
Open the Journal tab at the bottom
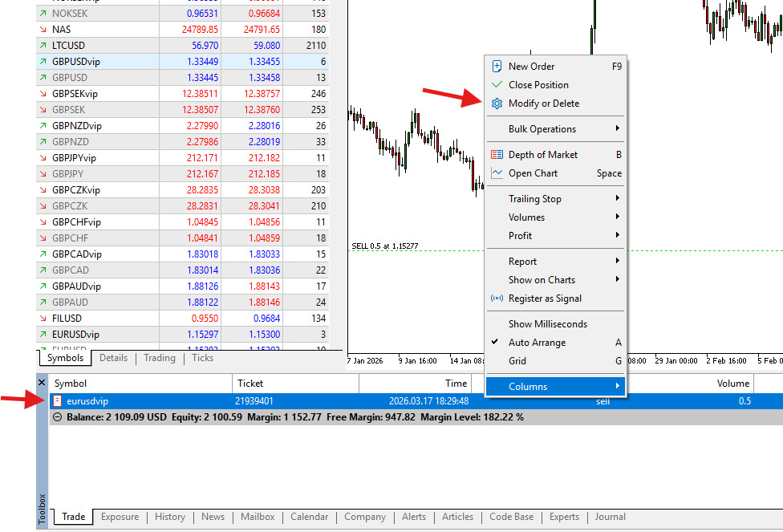(610, 517)
